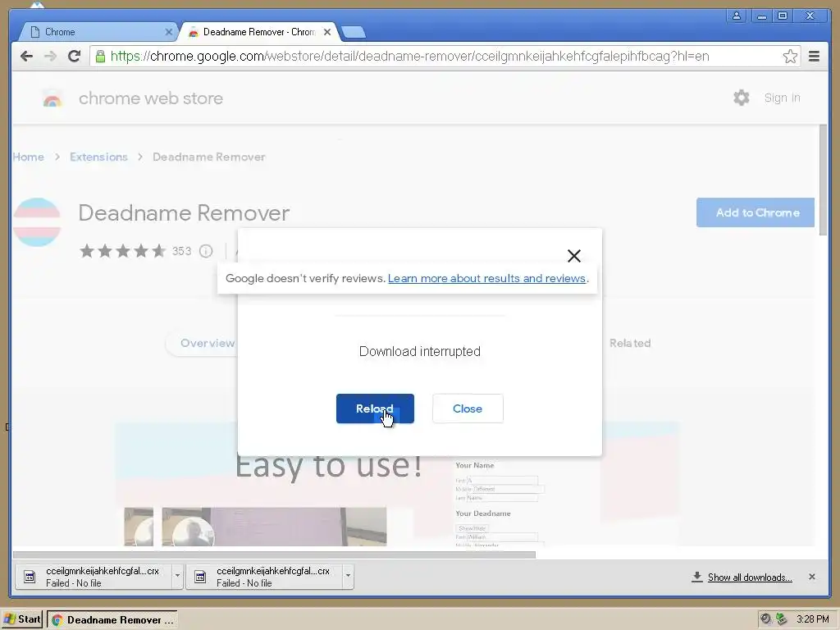This screenshot has height=630, width=840.
Task: Expand second failed download options arrow
Action: pyautogui.click(x=348, y=577)
